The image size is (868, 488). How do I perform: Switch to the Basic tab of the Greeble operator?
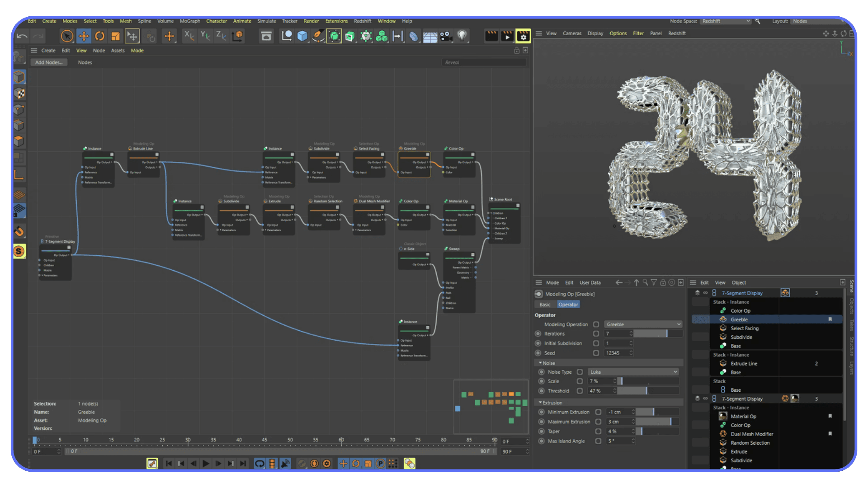[545, 304]
